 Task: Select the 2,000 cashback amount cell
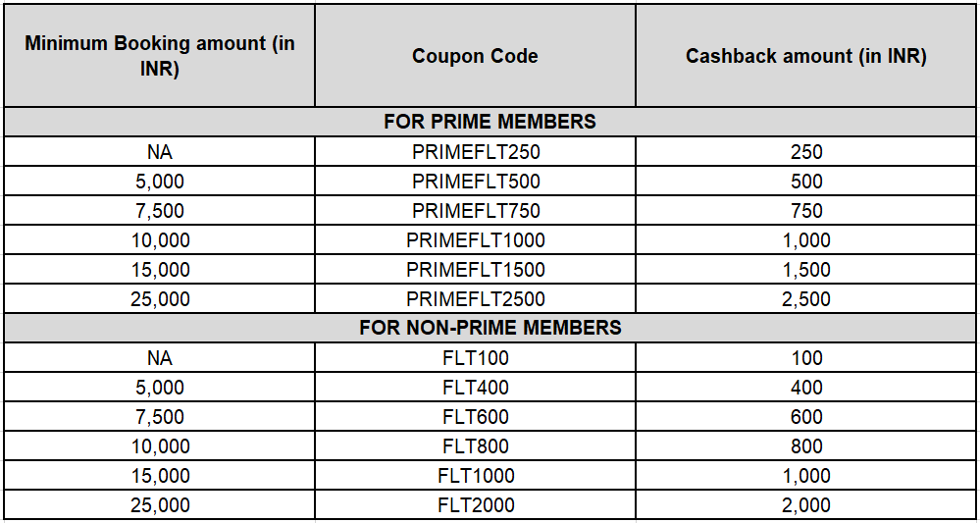[x=805, y=505]
